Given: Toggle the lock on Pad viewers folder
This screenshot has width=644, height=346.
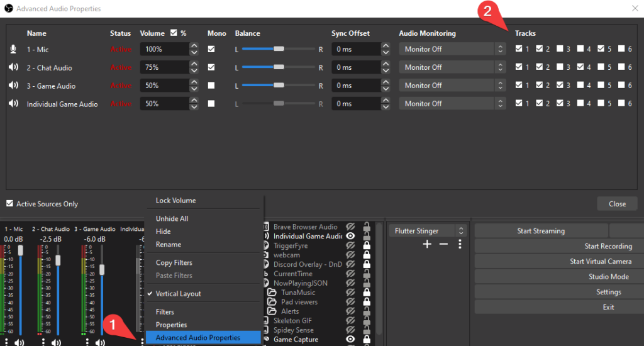Looking at the screenshot, I should (367, 301).
